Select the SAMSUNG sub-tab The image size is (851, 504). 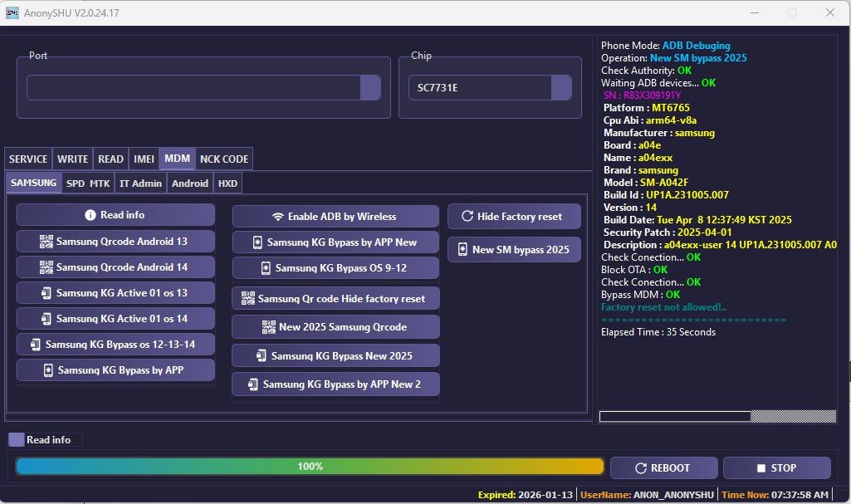[34, 183]
